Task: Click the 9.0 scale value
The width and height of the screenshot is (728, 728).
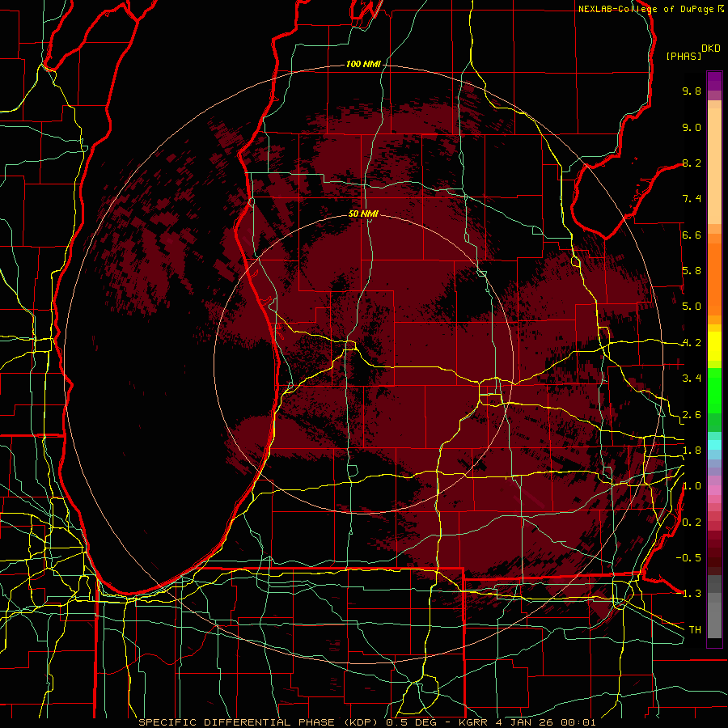Action: click(692, 127)
